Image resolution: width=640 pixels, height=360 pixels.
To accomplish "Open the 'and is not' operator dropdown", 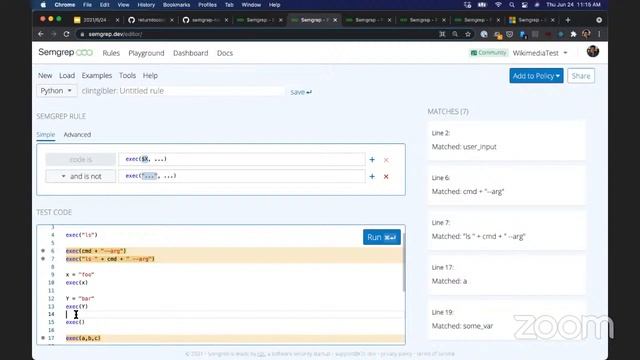I will (x=80, y=176).
